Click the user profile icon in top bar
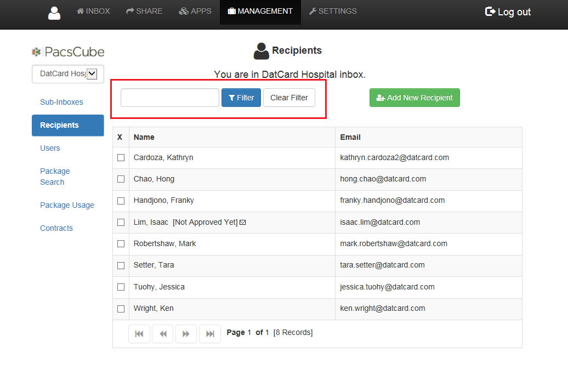Image resolution: width=568 pixels, height=392 pixels. point(54,13)
